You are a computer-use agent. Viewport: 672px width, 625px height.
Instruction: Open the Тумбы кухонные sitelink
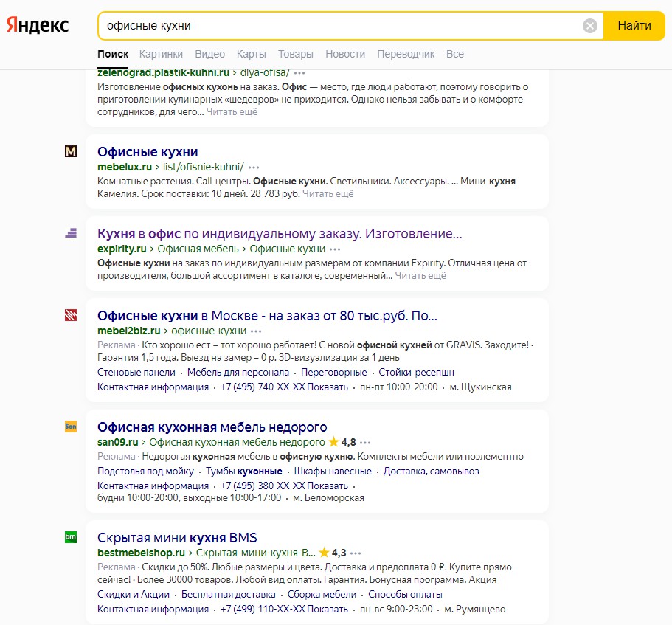[x=244, y=471]
